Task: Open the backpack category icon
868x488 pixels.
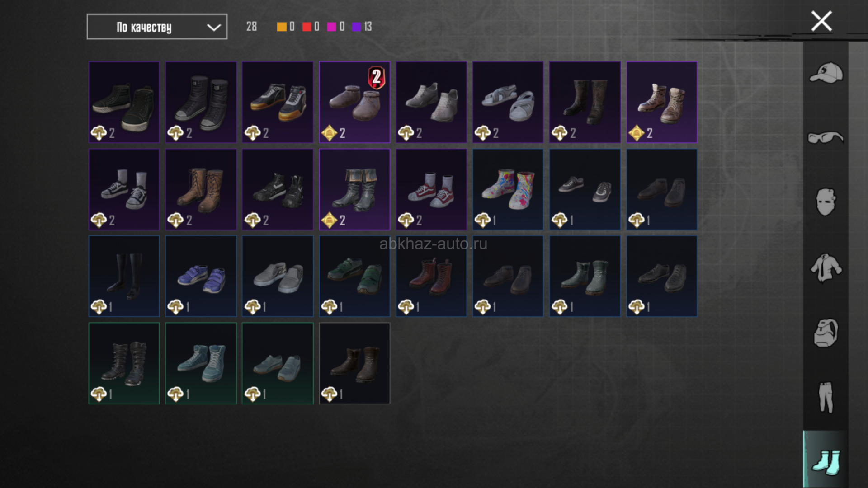Action: pos(826,333)
